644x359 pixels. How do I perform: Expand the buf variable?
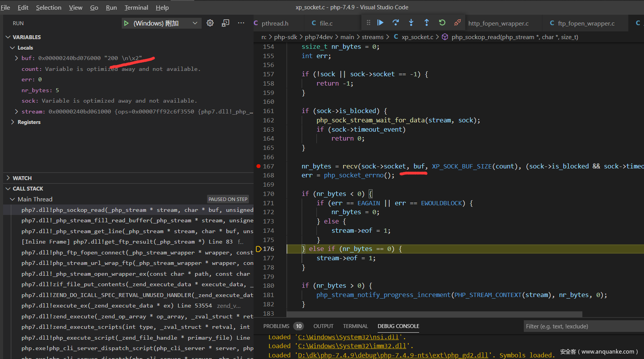point(16,58)
